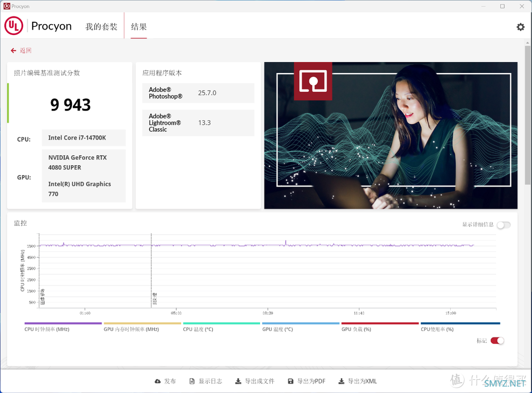Image resolution: width=532 pixels, height=393 pixels.
Task: Click the photo editing benchmark banner image
Action: pyautogui.click(x=391, y=135)
